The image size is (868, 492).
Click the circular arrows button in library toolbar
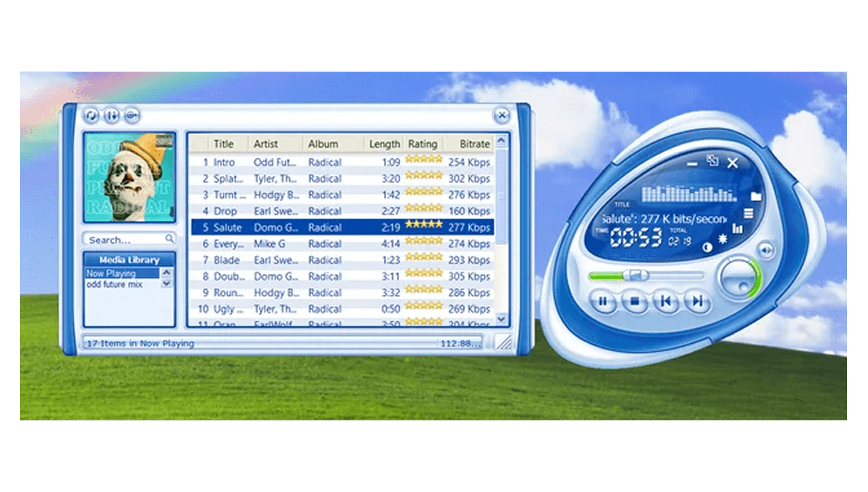pyautogui.click(x=91, y=116)
